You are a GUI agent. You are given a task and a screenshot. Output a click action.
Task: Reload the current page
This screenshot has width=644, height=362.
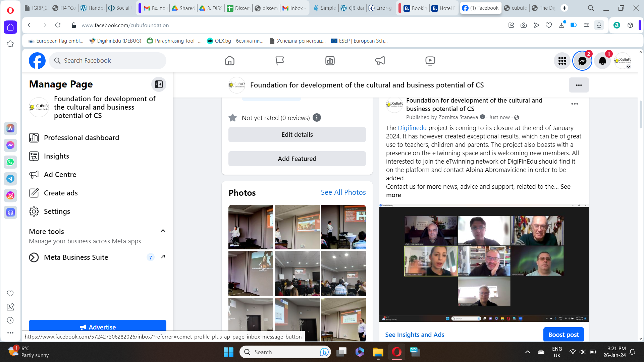[x=58, y=25]
